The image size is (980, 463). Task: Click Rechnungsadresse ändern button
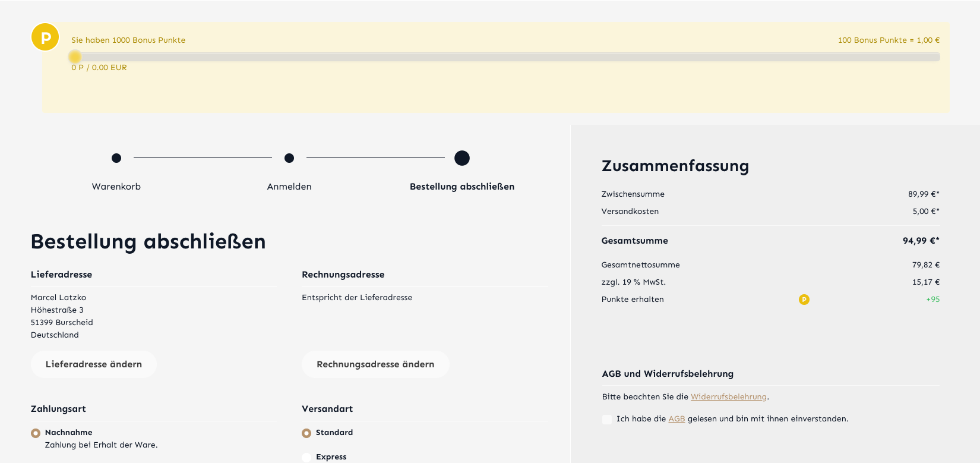click(x=375, y=364)
